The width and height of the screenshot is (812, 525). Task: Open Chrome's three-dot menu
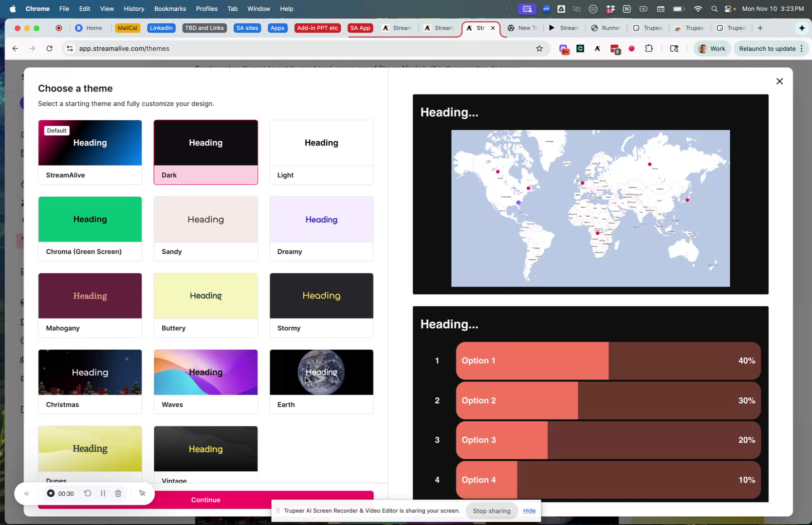click(x=802, y=48)
